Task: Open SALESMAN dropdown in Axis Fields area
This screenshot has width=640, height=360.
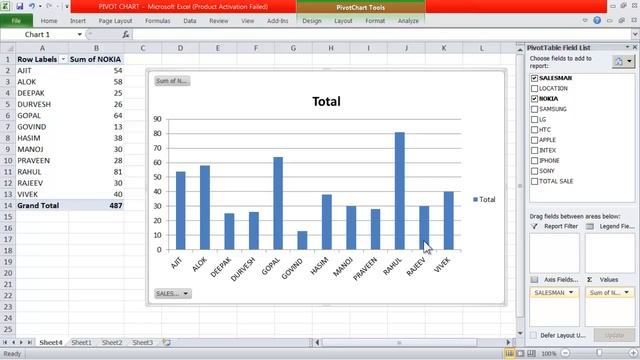Action: click(x=571, y=293)
